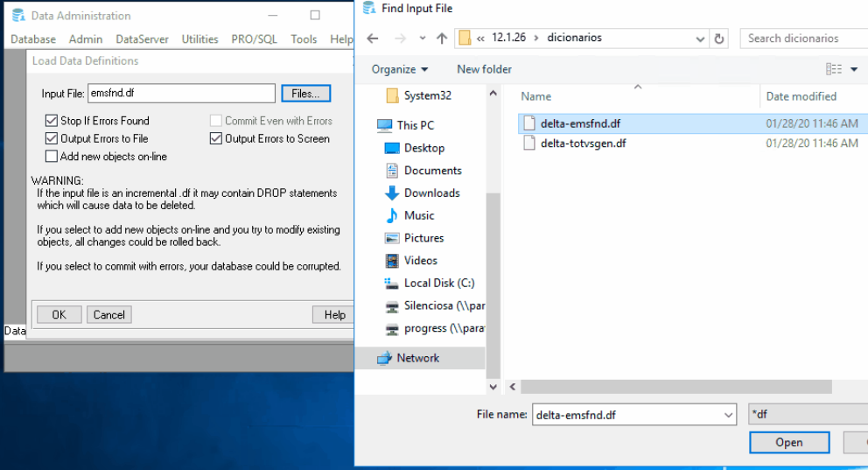Viewport: 868px width, 470px height.
Task: Open the view options dropdown arrow
Action: tap(854, 69)
